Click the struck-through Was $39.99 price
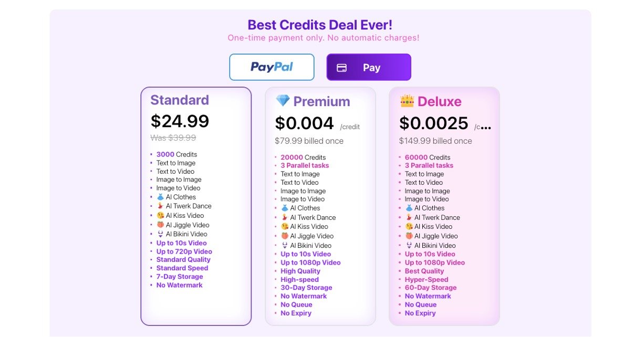This screenshot has height=337, width=644. [x=173, y=138]
